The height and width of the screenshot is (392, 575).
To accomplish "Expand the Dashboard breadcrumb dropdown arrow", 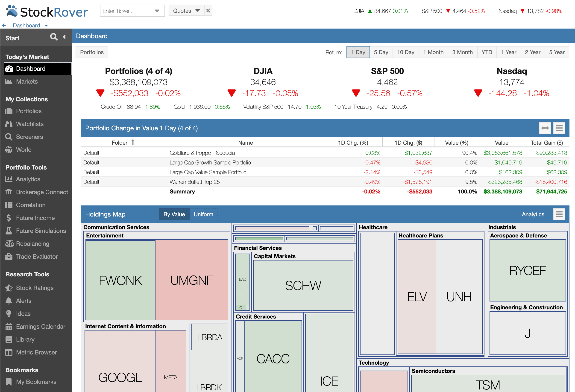I will [x=46, y=26].
